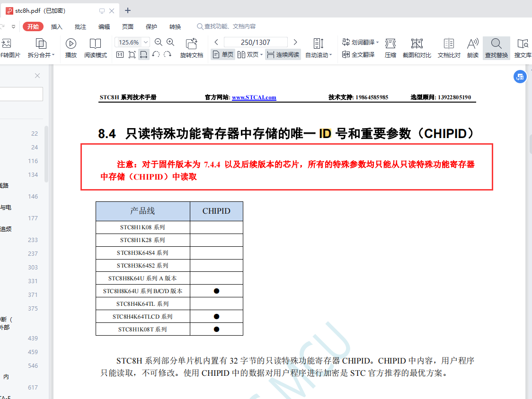Click the 查找功能、文档内容 search box
The width and height of the screenshot is (532, 399).
pos(226,26)
